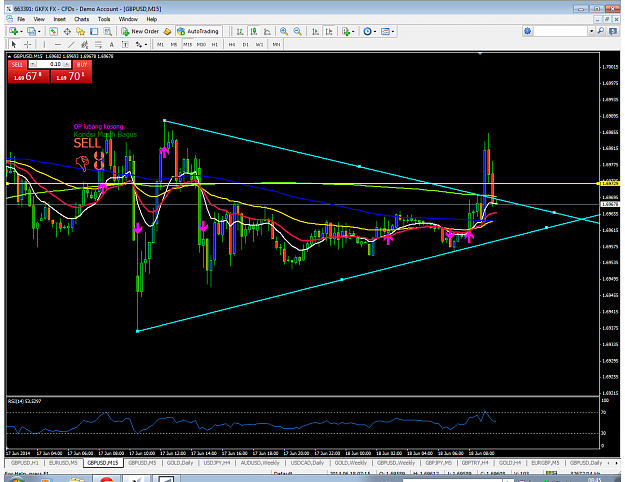Screen dimensions: 625x482
Task: Open the Charts menu
Action: [81, 19]
